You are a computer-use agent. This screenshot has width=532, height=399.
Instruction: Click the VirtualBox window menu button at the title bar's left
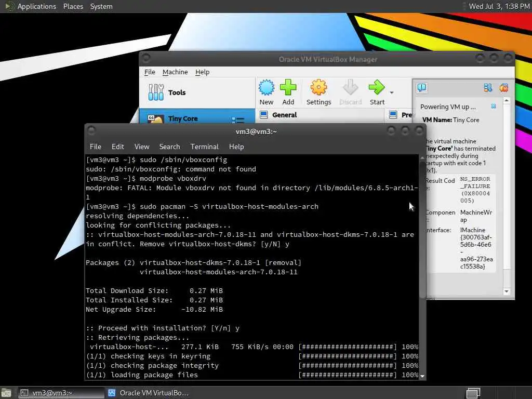pos(146,58)
